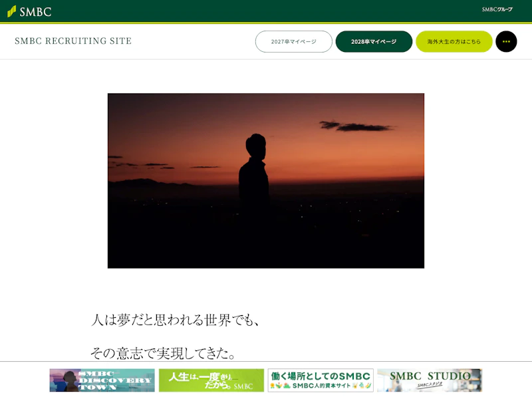Image resolution: width=532 pixels, height=399 pixels.
Task: Click the sunset silhouette hero video
Action: 265,180
